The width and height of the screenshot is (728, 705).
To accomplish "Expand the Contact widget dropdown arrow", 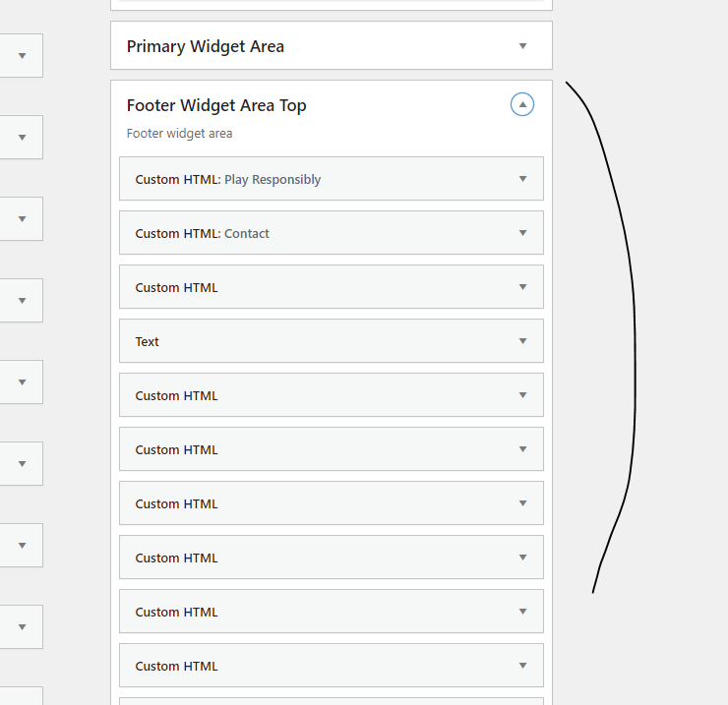I will (x=522, y=233).
